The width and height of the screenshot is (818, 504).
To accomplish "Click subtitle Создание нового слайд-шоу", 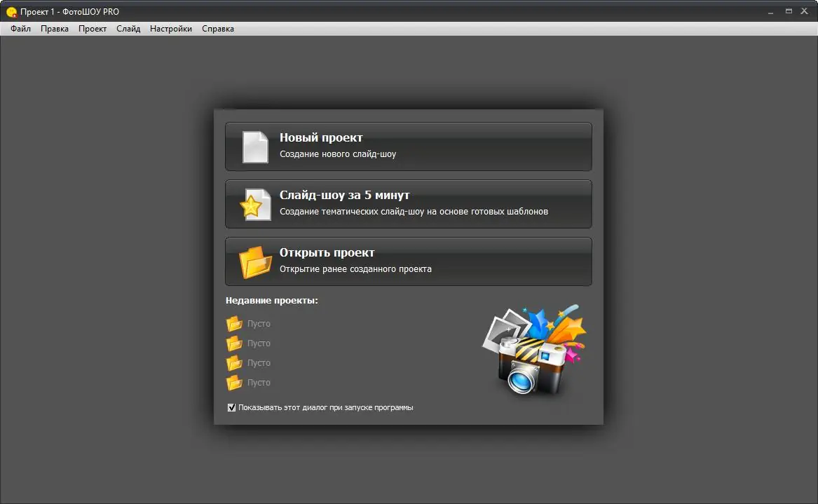I will (338, 154).
